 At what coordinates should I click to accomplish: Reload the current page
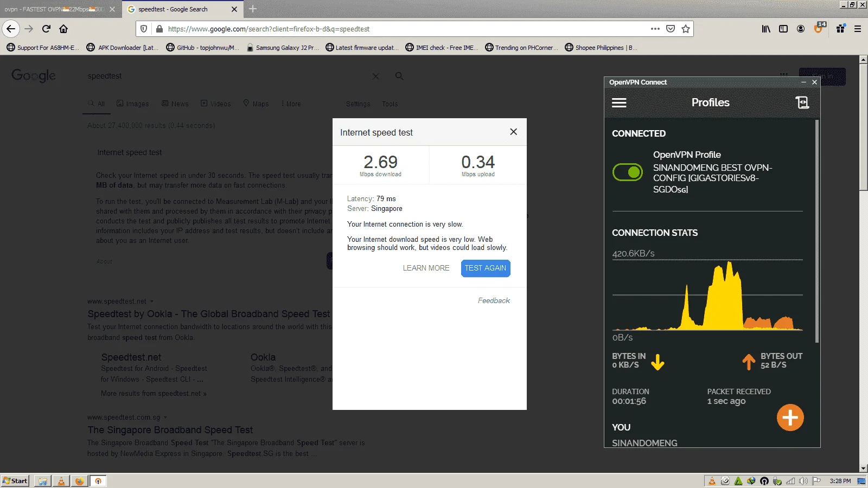[47, 29]
